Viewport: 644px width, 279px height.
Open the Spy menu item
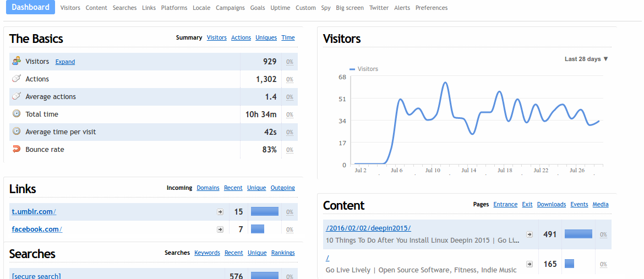pos(326,8)
